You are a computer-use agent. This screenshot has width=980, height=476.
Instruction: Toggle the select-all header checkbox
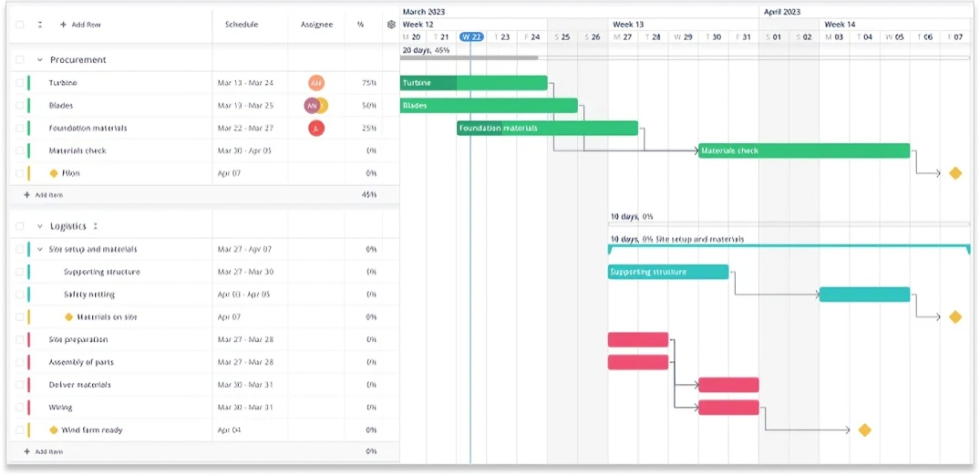[x=20, y=25]
